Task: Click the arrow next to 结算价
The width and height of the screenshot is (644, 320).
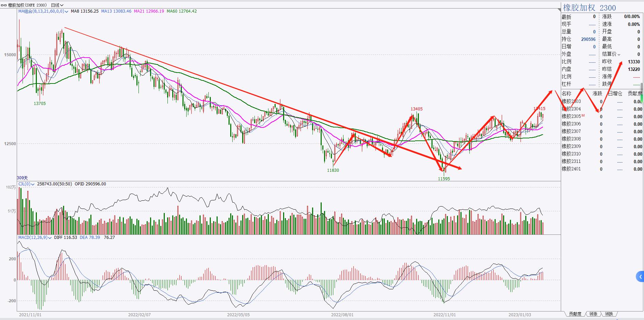Action: point(619,55)
